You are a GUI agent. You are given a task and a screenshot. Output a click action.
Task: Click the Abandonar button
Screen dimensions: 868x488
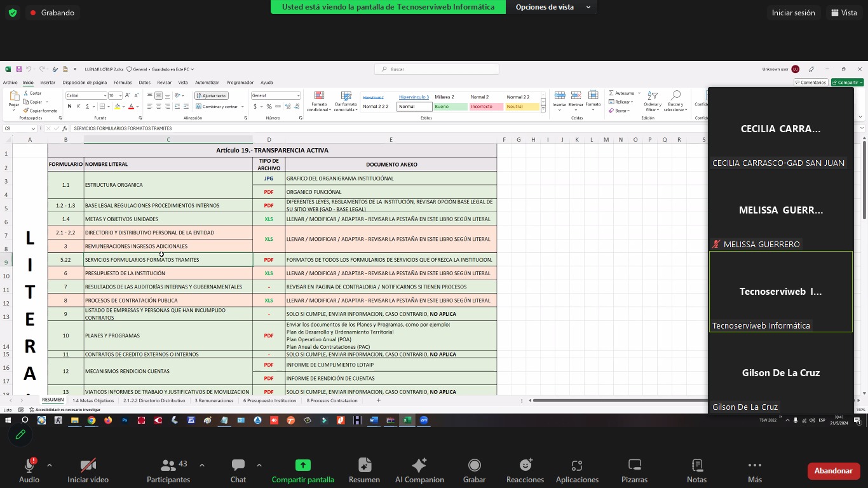point(833,471)
